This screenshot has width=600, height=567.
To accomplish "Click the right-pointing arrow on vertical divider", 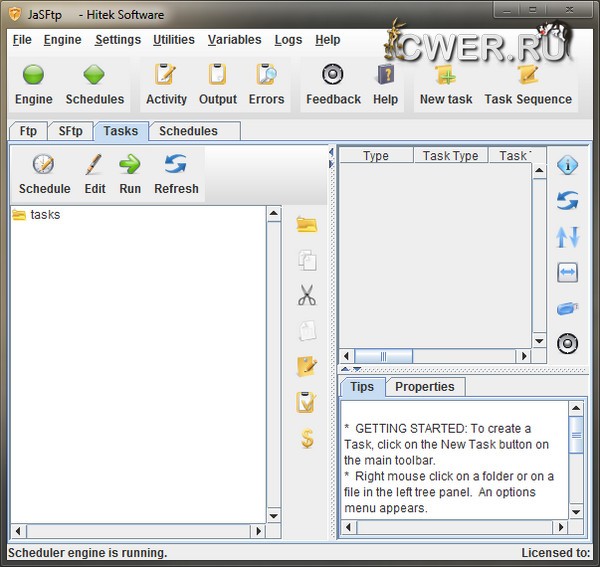I will (331, 165).
